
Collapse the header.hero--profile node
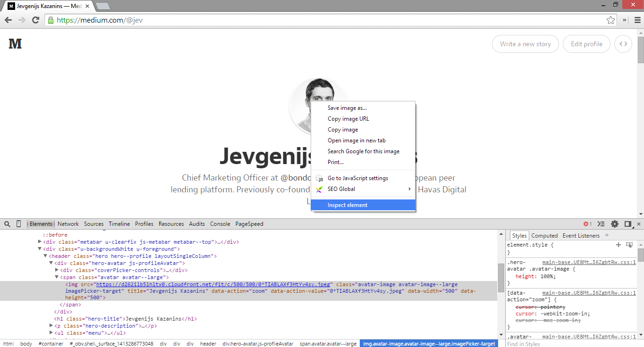click(x=45, y=256)
